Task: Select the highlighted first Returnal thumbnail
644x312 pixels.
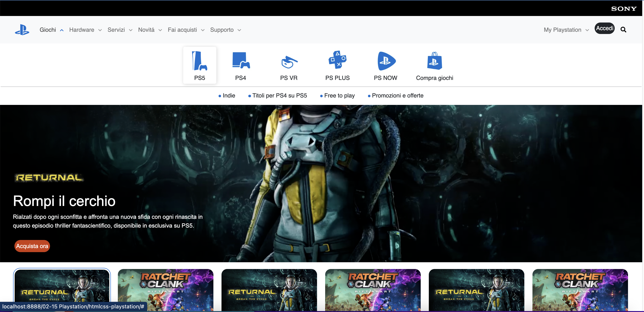Action: tap(62, 289)
